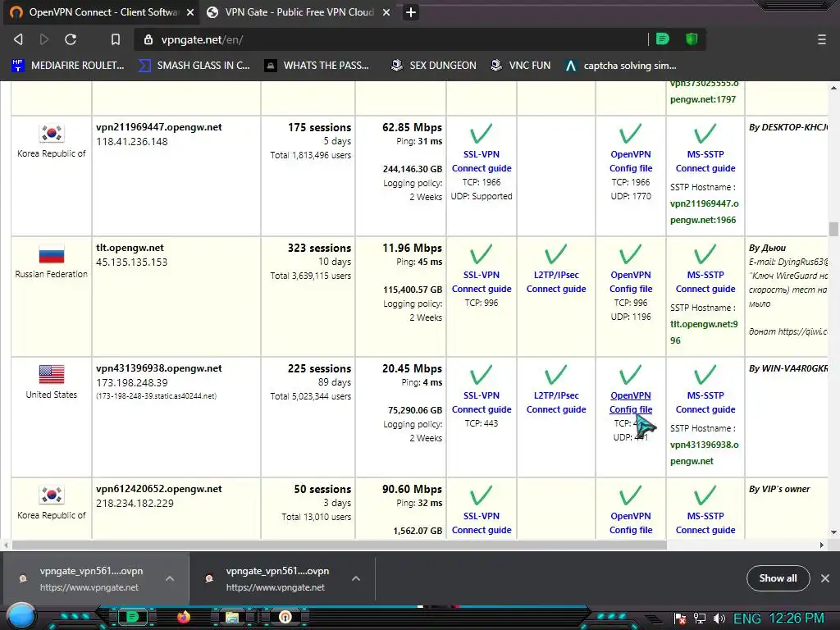
Task: Open SMASH GLASS IN C... bookmark
Action: click(194, 66)
